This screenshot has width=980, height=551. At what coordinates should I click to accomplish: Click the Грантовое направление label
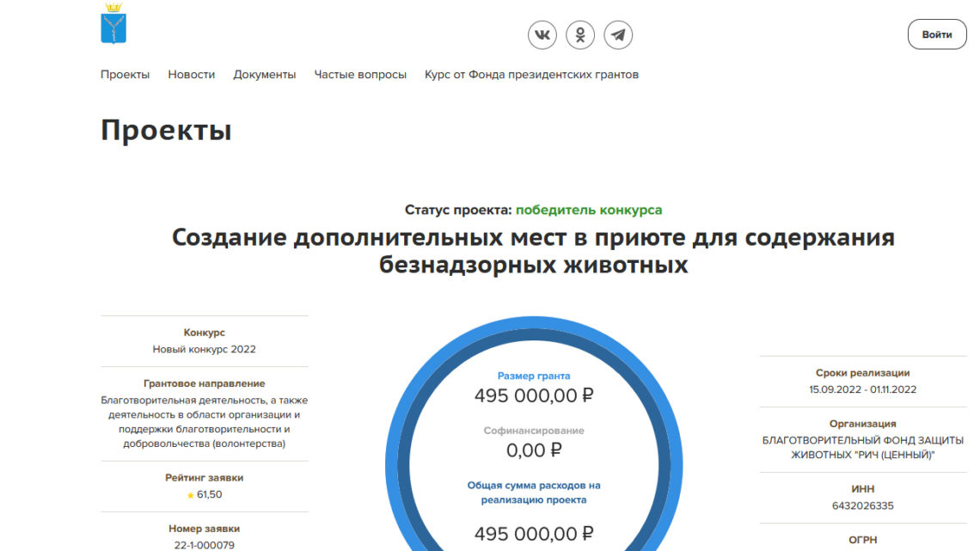(205, 383)
